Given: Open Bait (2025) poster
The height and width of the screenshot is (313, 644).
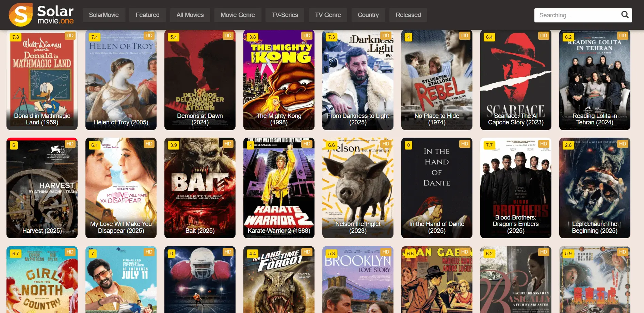Looking at the screenshot, I should coord(200,188).
